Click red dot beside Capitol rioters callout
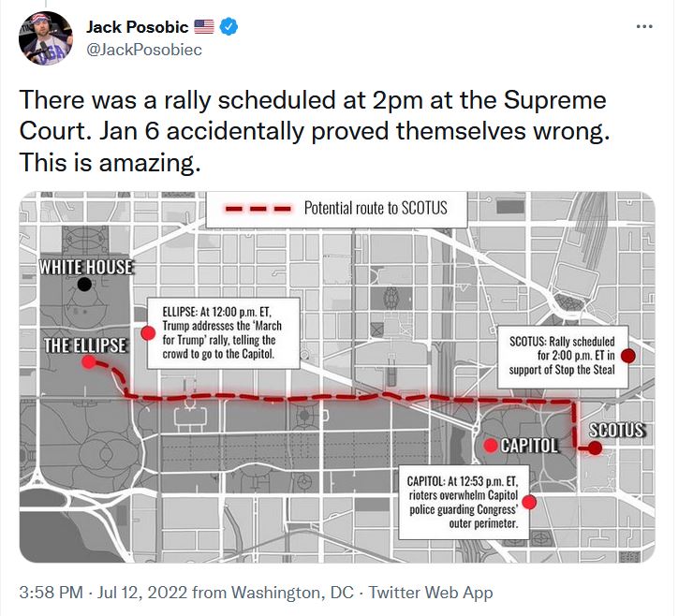Image resolution: width=693 pixels, height=616 pixels. 528,502
